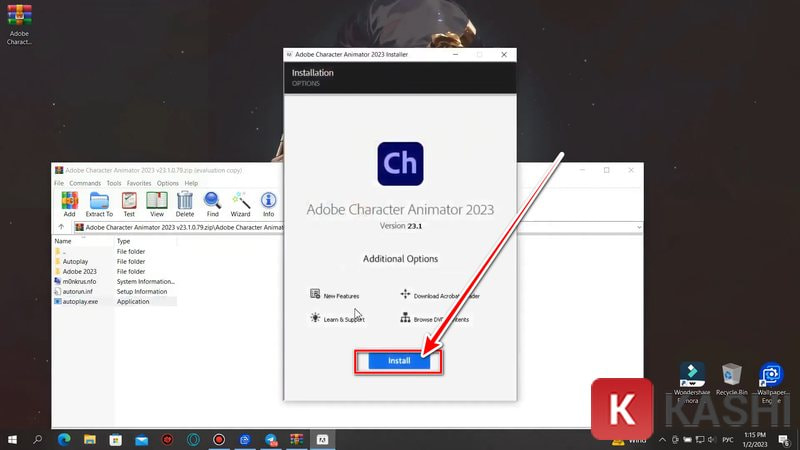Click Test in the WinRAR toolbar
The width and height of the screenshot is (800, 450).
(x=129, y=205)
